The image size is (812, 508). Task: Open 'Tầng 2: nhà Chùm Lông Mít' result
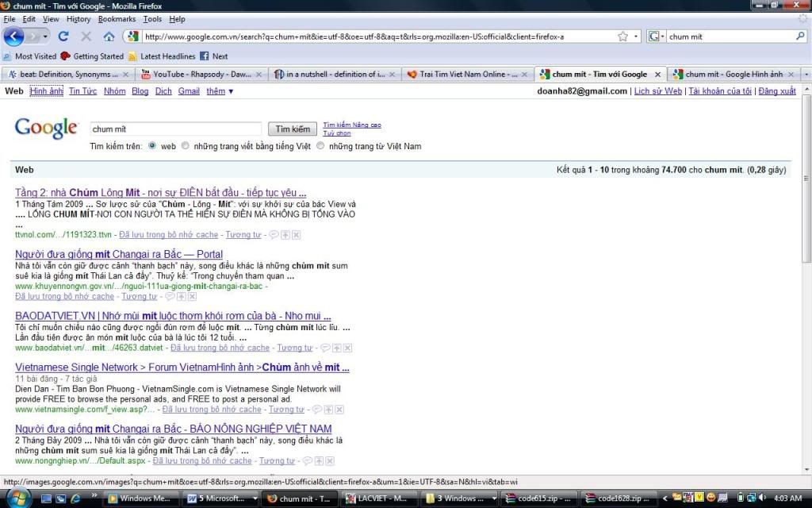[160, 193]
